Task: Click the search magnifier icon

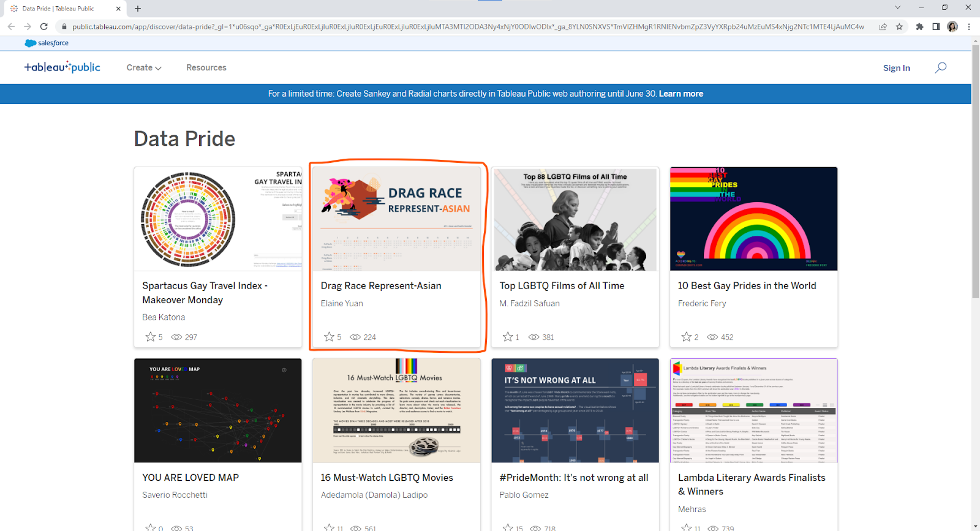Action: coord(941,67)
